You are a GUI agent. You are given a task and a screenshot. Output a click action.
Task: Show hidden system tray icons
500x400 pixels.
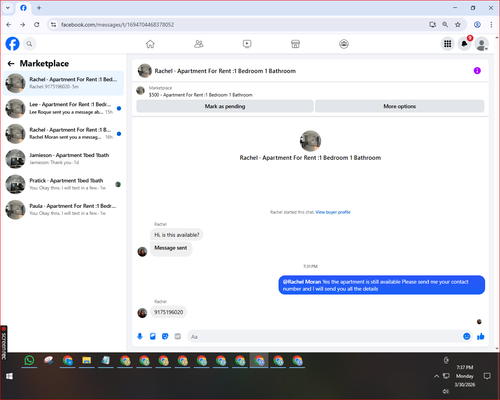(x=436, y=376)
